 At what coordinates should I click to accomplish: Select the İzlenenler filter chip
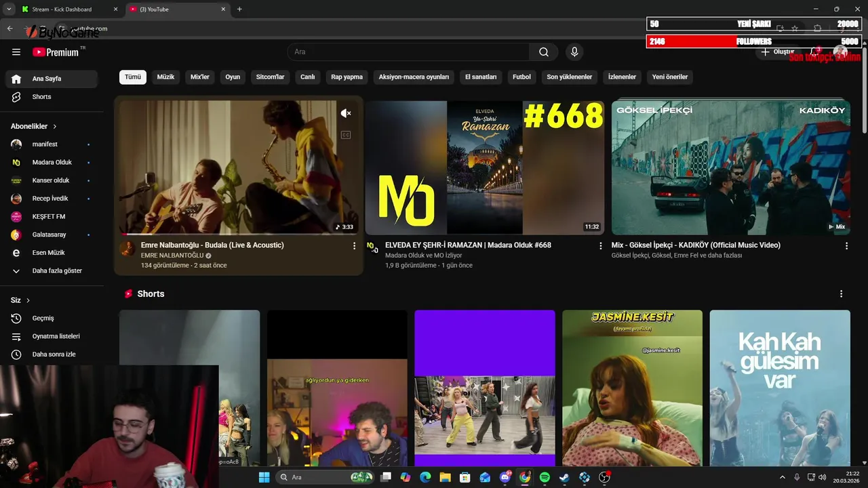point(622,77)
